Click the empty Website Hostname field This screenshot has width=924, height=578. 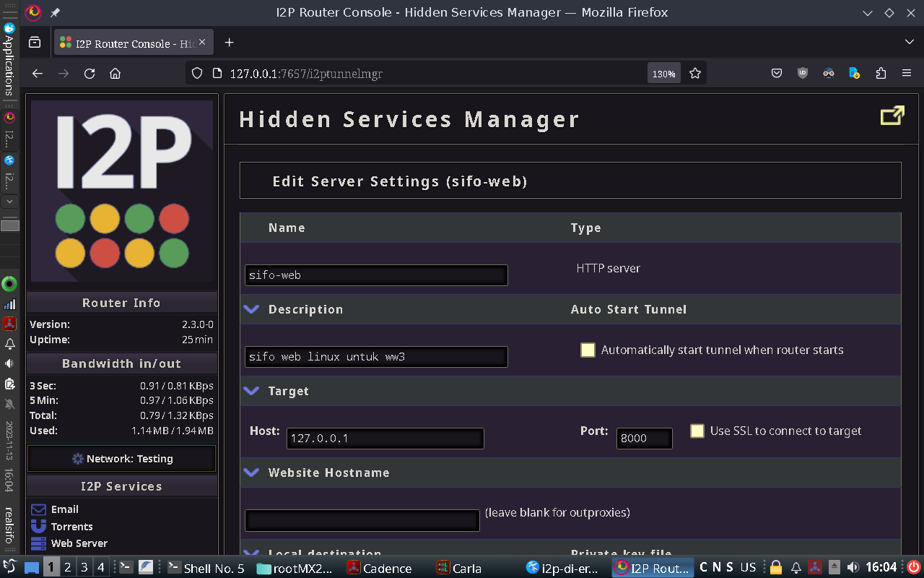pos(362,520)
